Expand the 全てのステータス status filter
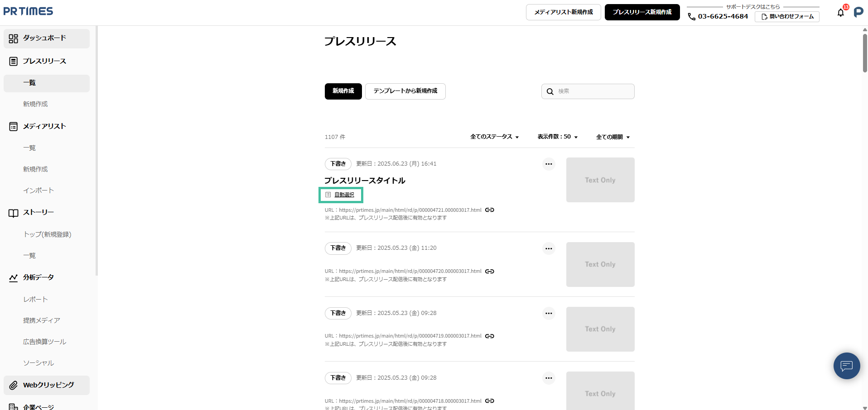The image size is (868, 410). pyautogui.click(x=494, y=137)
